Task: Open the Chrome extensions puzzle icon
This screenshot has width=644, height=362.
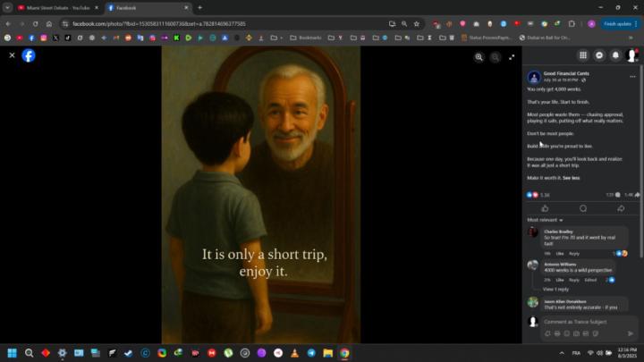Action: point(572,24)
